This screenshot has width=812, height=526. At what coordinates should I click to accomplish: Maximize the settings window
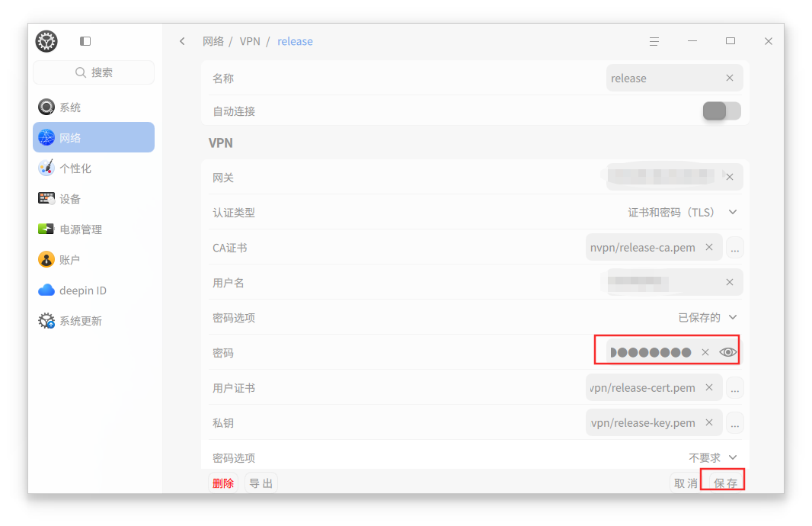tap(730, 41)
